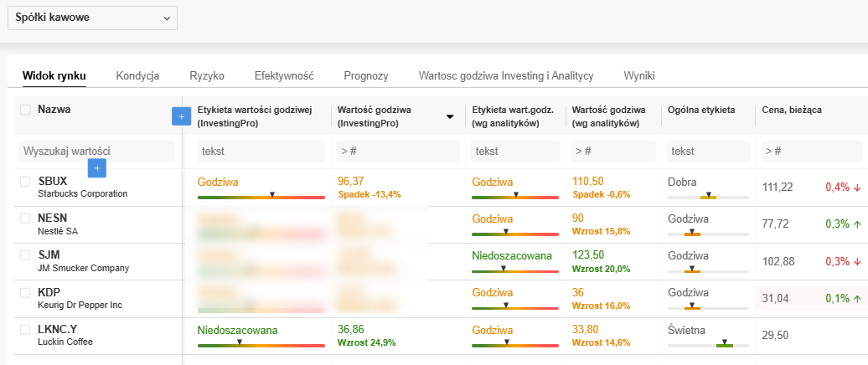Click the blue plus button below the search field

97,168
